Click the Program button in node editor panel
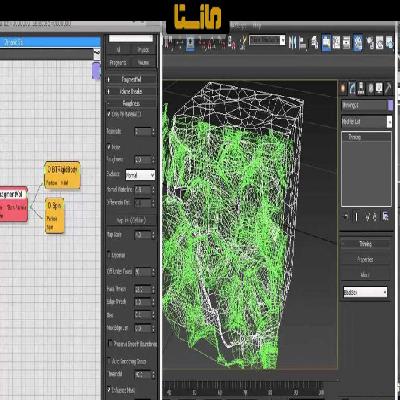Viewport: 400px width, 400px height. coord(118,63)
